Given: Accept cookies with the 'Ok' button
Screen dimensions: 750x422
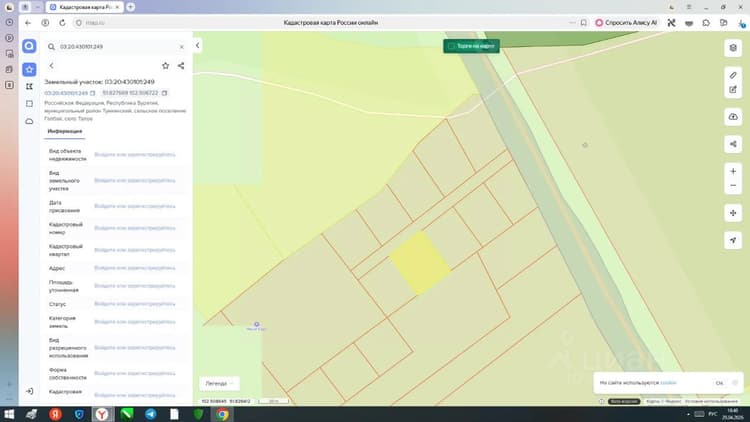Looking at the screenshot, I should pyautogui.click(x=719, y=383).
